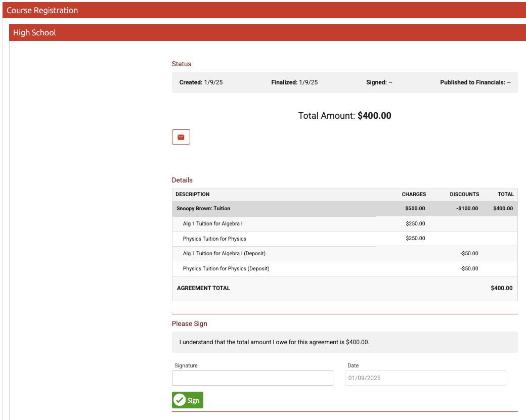Screen dimensions: 526x420
Task: Click Physics Tuition for Physics (Deposit) row
Action: tap(345, 268)
